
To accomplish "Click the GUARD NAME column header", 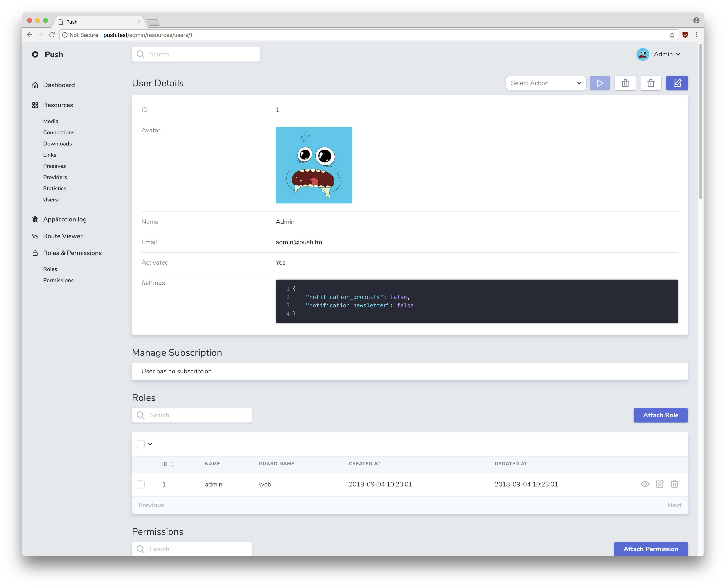I will 276,464.
